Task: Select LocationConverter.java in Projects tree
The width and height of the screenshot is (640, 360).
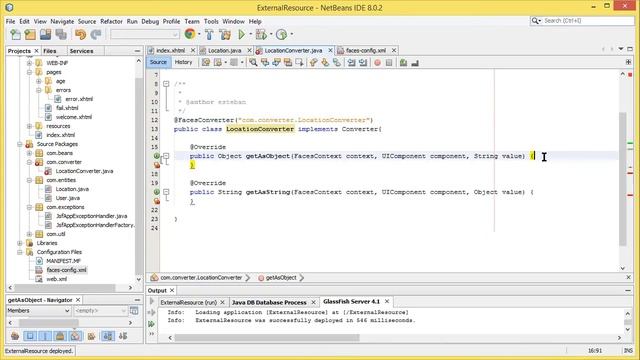Action: pos(84,171)
